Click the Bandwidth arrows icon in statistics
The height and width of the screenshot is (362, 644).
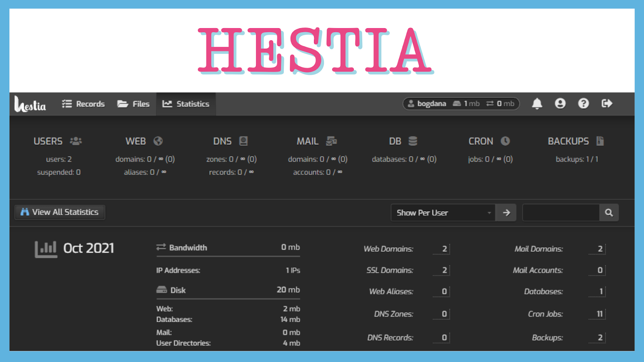click(161, 247)
